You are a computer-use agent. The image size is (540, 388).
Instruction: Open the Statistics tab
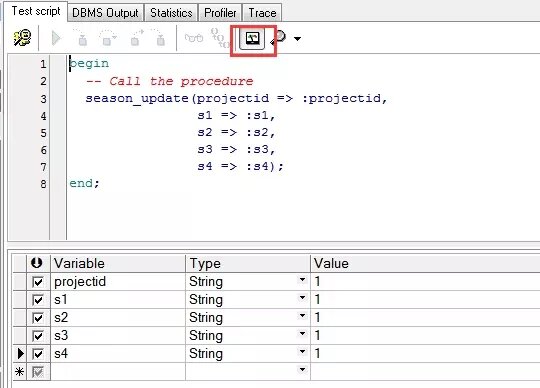(171, 13)
